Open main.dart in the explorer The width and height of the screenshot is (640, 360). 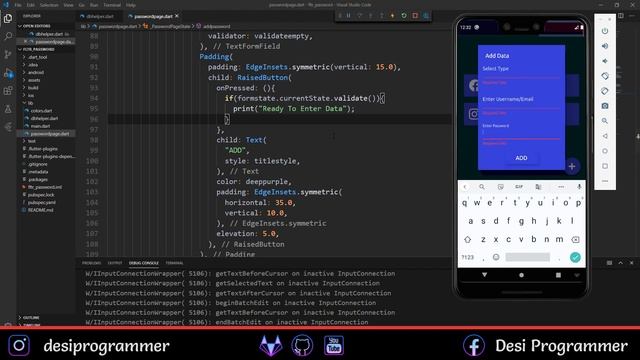pos(40,126)
